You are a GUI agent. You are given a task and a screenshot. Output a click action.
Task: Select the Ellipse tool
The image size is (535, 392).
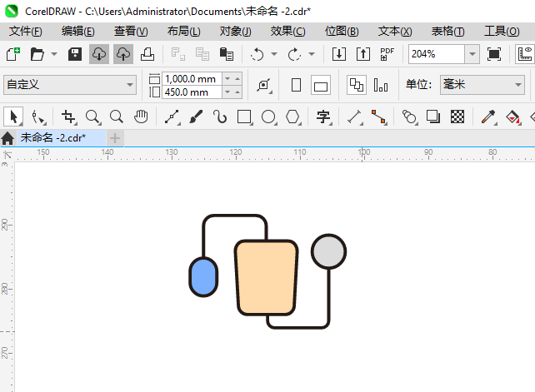point(268,117)
